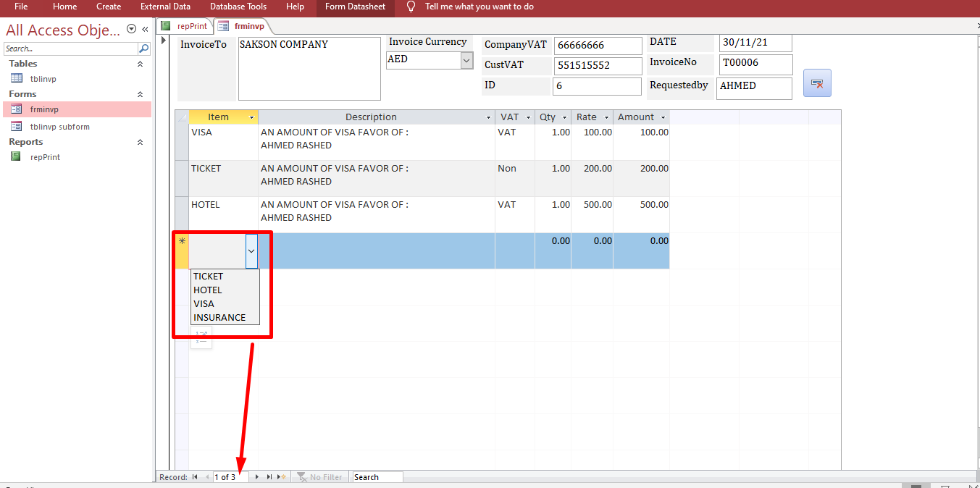Select the frminvp document tab
The width and height of the screenshot is (980, 488).
point(242,26)
